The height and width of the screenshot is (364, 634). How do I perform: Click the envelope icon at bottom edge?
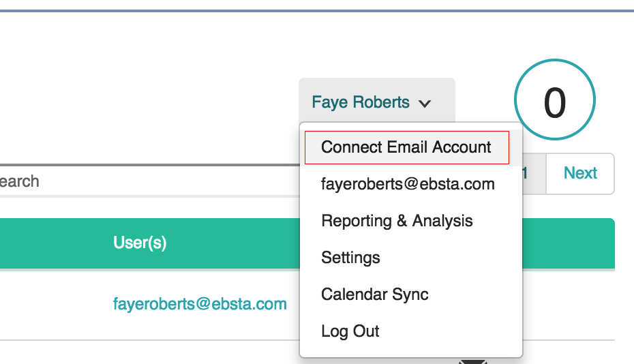pos(473,361)
